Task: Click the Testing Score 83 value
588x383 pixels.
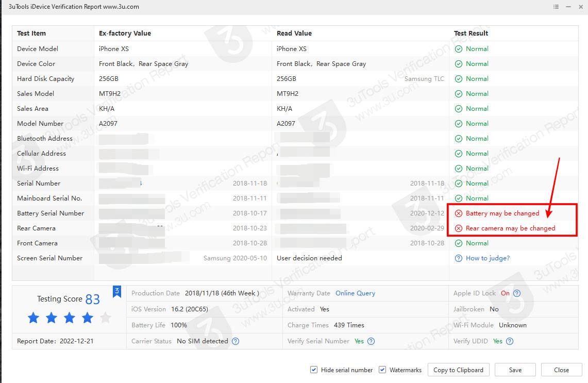Action: pos(93,299)
